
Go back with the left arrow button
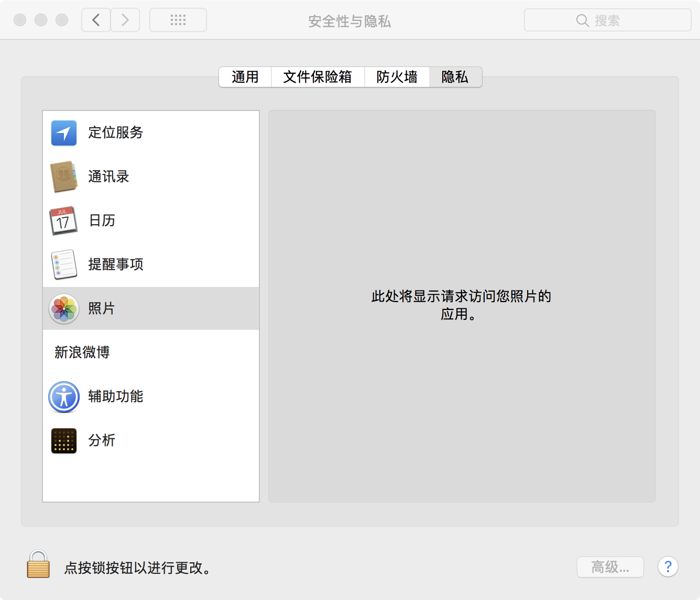[96, 20]
